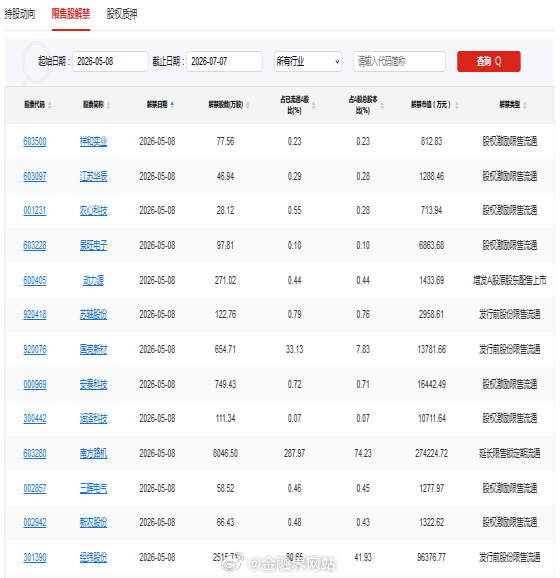Open stock code link 002942
Screen dimensions: 560x578
point(35,522)
